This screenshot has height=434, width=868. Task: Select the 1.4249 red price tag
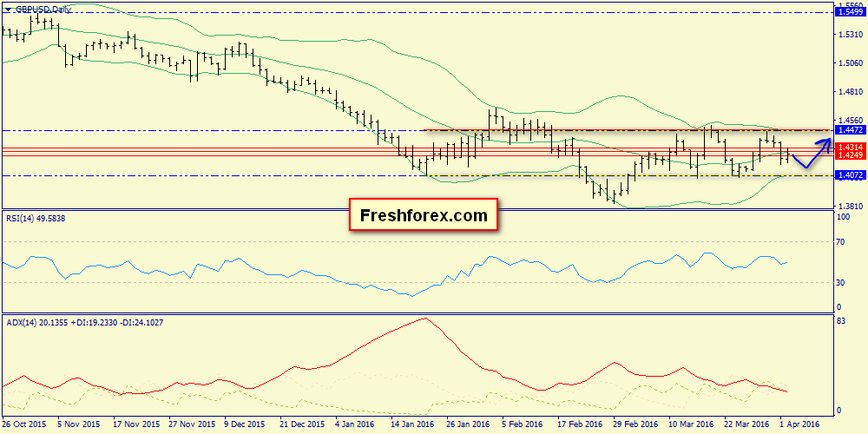coord(849,155)
